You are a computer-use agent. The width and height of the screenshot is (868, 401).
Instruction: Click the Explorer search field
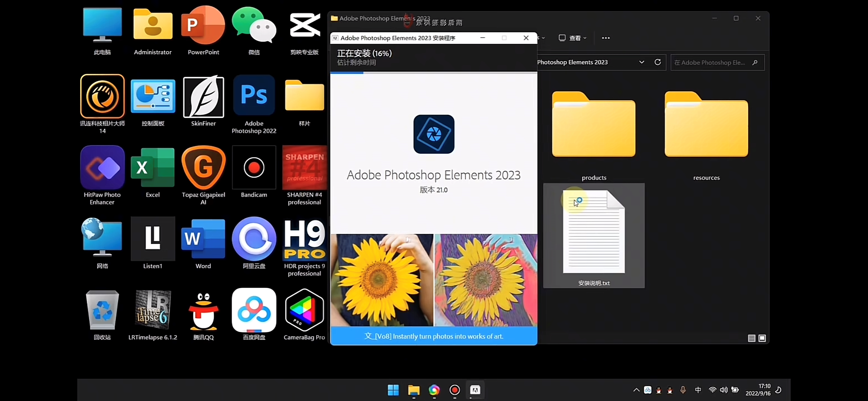pyautogui.click(x=717, y=62)
